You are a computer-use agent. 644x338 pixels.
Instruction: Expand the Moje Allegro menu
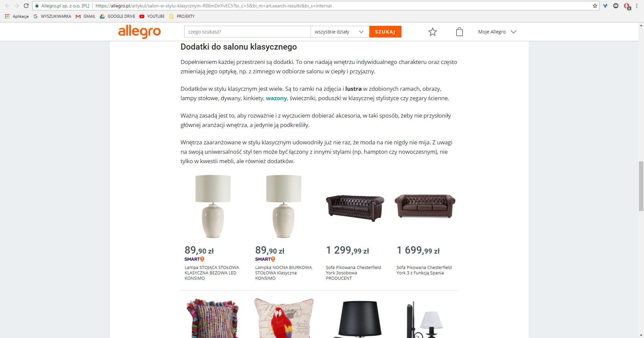coord(497,32)
